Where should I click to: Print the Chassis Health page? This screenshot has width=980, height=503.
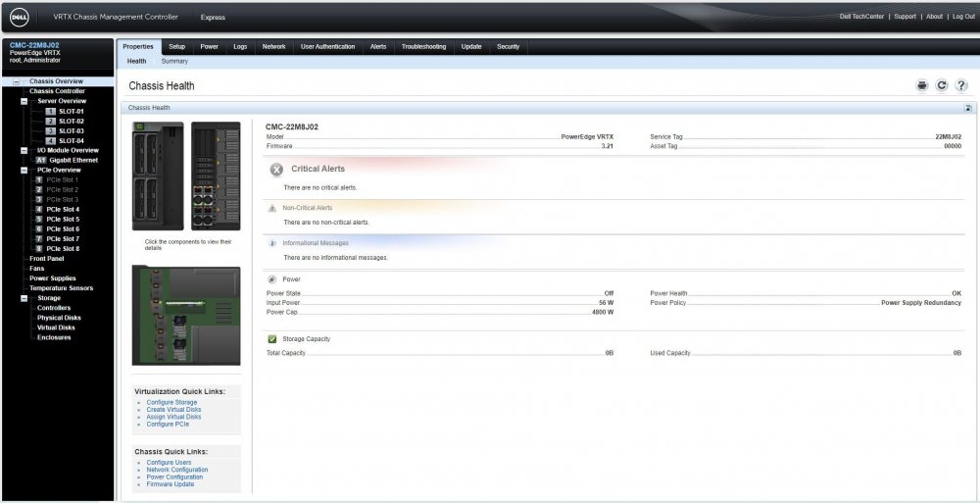(922, 85)
